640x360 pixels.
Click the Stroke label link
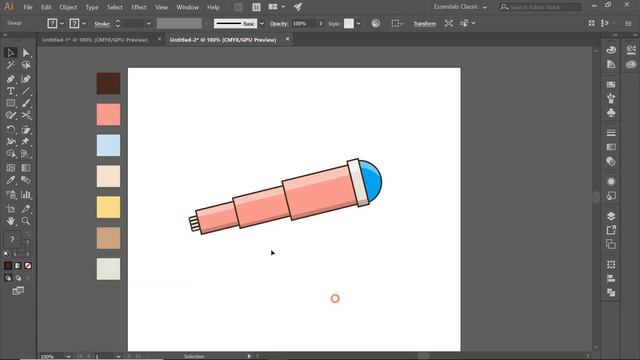[x=102, y=24]
